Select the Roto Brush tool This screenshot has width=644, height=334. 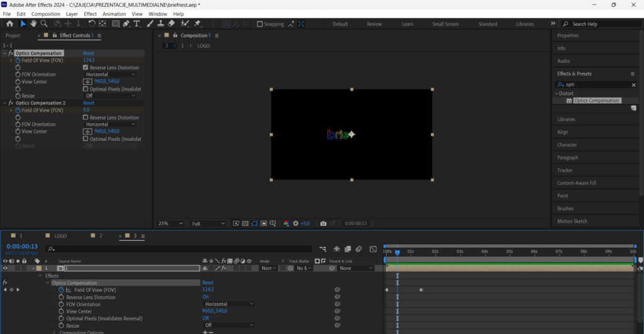(x=185, y=24)
